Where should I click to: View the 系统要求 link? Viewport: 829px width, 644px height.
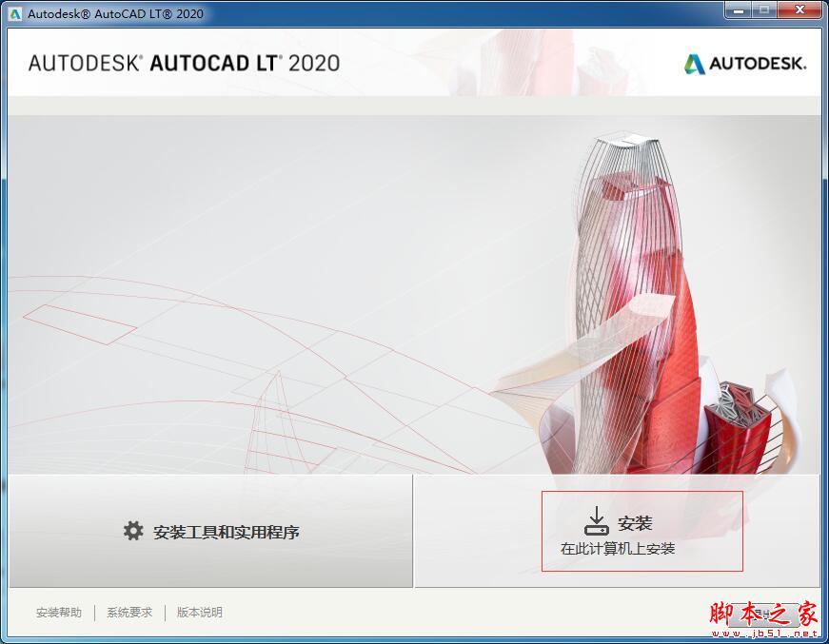(129, 613)
